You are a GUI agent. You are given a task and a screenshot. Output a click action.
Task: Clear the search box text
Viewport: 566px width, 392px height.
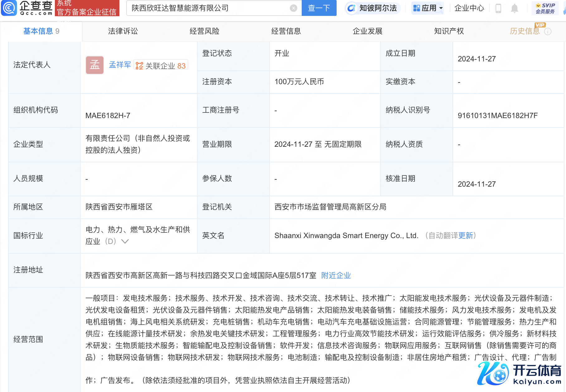293,8
